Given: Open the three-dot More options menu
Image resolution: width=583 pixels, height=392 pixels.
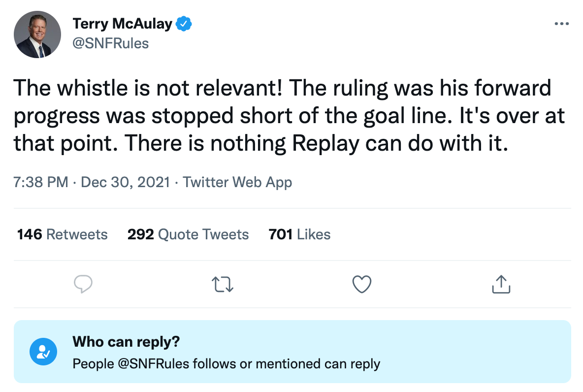Looking at the screenshot, I should (561, 24).
